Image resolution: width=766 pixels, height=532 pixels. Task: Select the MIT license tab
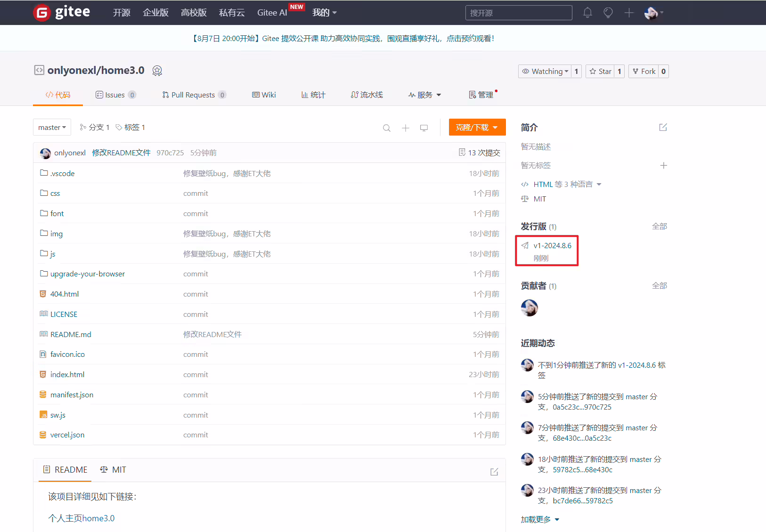(113, 469)
